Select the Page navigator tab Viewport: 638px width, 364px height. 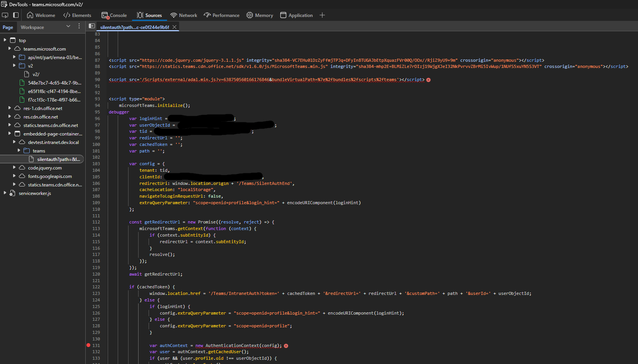(8, 27)
